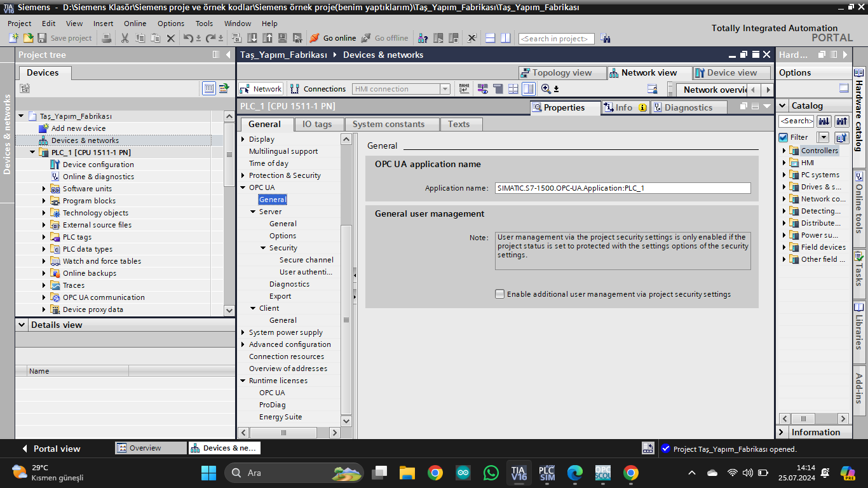Select Secure channel under Security
The height and width of the screenshot is (488, 868).
(x=306, y=260)
